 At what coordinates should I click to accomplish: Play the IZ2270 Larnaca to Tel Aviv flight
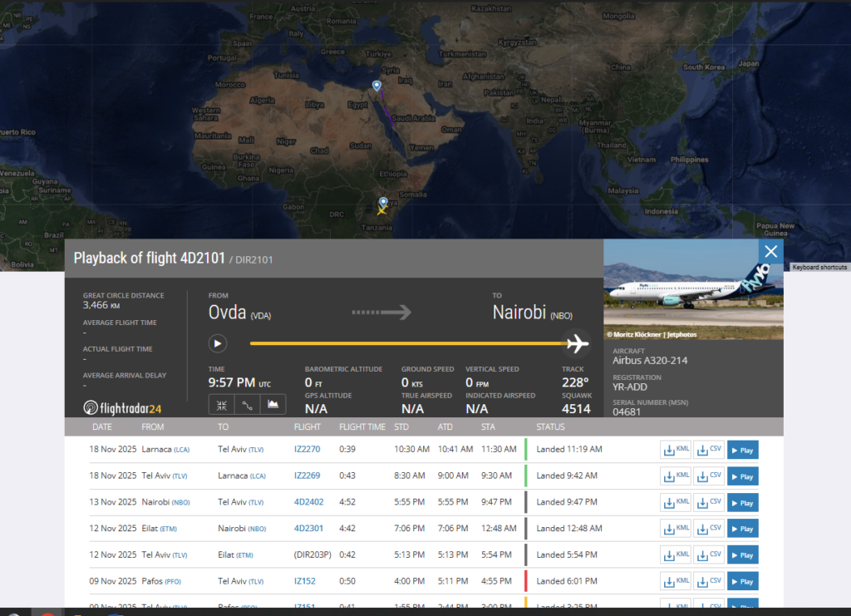pyautogui.click(x=742, y=450)
